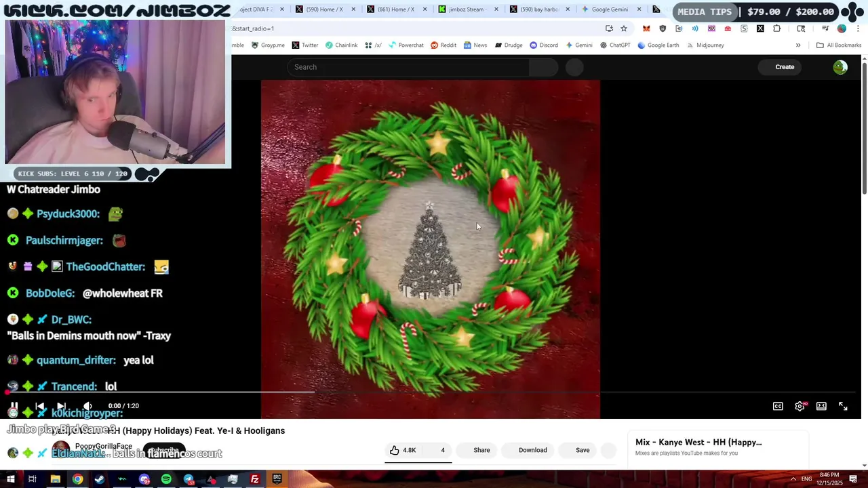This screenshot has height=488, width=868.
Task: Expand the bookmarks bar overflow chevron
Action: [x=798, y=45]
